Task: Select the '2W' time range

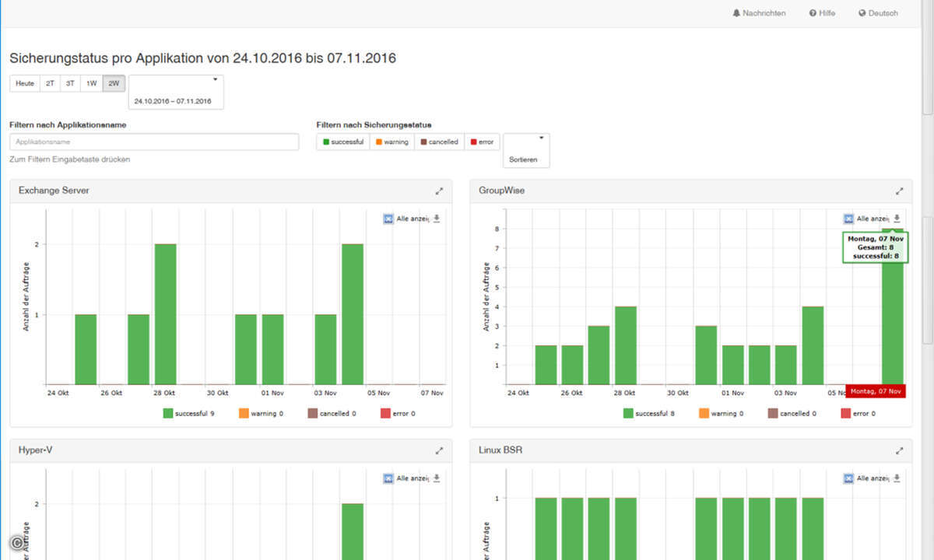Action: click(x=114, y=83)
